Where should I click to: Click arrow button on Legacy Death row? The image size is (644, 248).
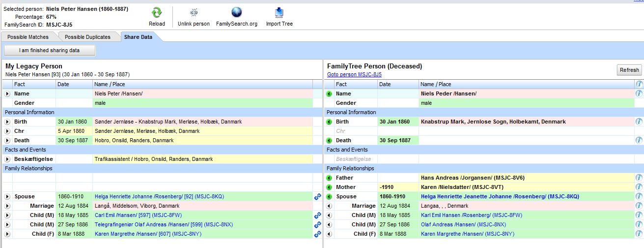click(7, 140)
